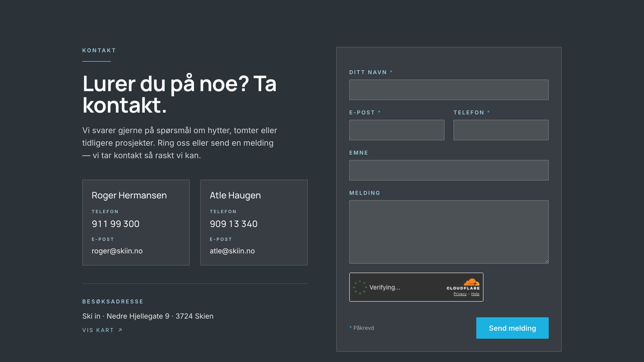Select the Emne input field
Viewport: 644px width, 362px height.
point(449,170)
